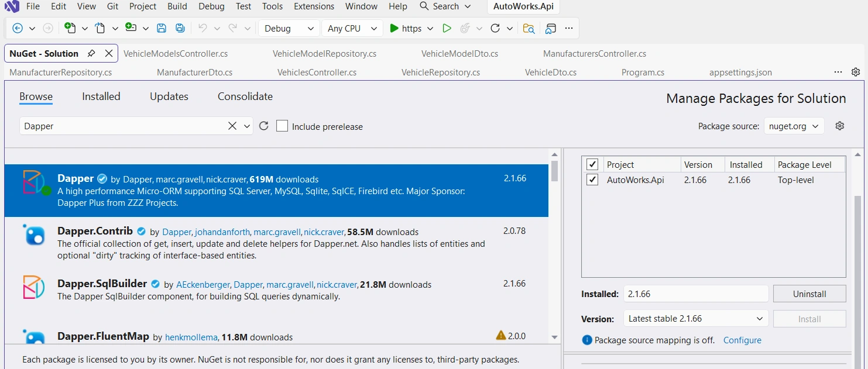868x369 pixels.
Task: Click the AutoWorks.Api solution name button
Action: [x=523, y=7]
